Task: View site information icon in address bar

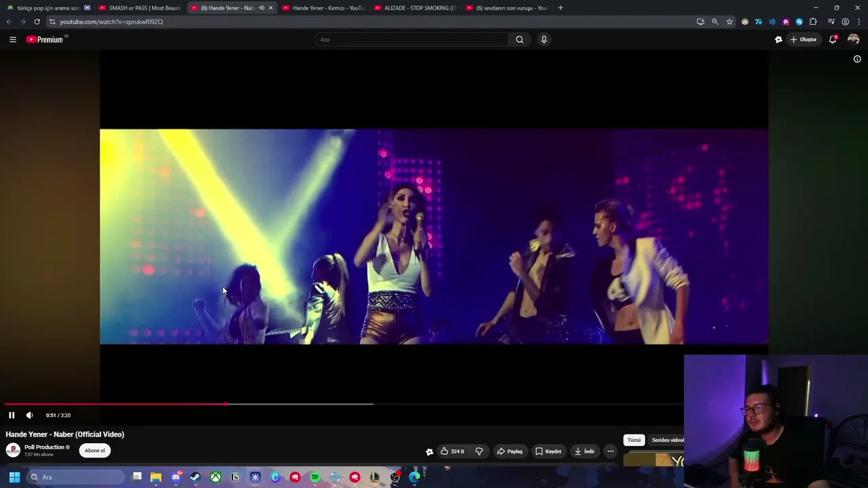Action: coord(52,22)
